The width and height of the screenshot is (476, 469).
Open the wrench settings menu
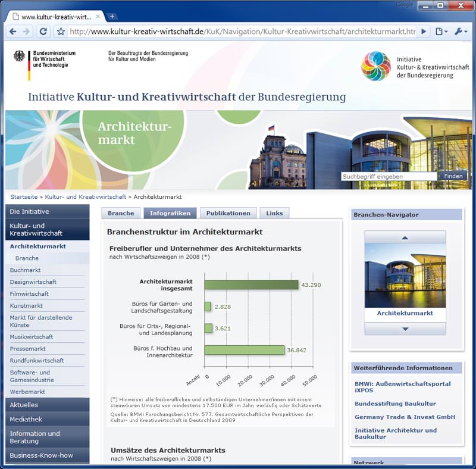tap(461, 32)
